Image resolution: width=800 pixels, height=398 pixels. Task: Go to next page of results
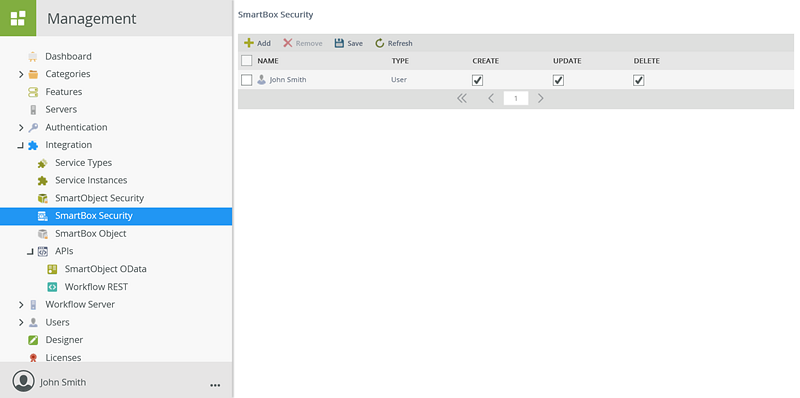tap(541, 98)
